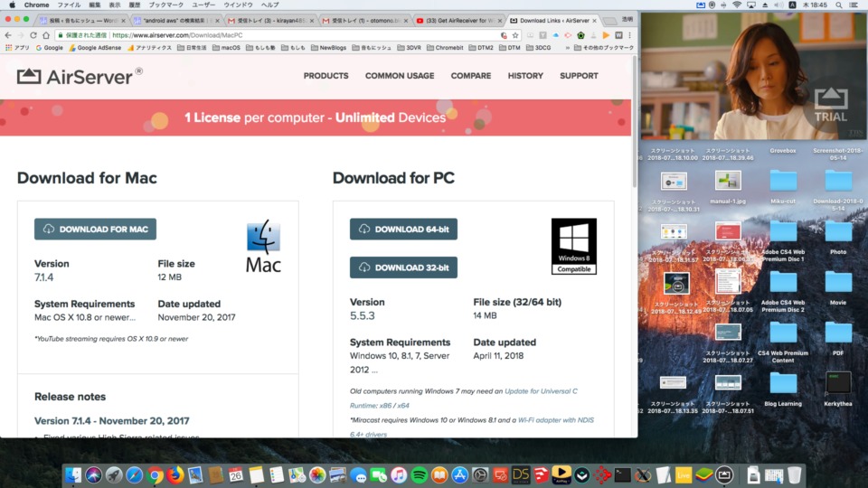
Task: Open the Apple menu
Action: pyautogui.click(x=12, y=5)
